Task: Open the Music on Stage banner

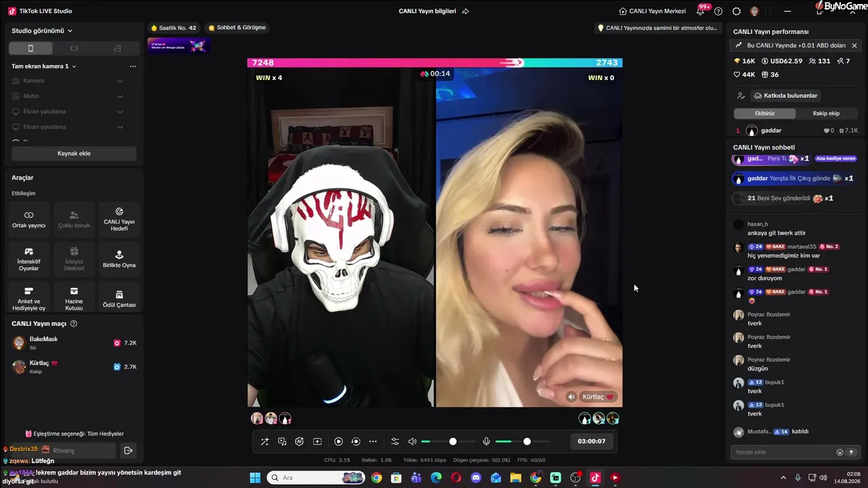Action: 179,45
